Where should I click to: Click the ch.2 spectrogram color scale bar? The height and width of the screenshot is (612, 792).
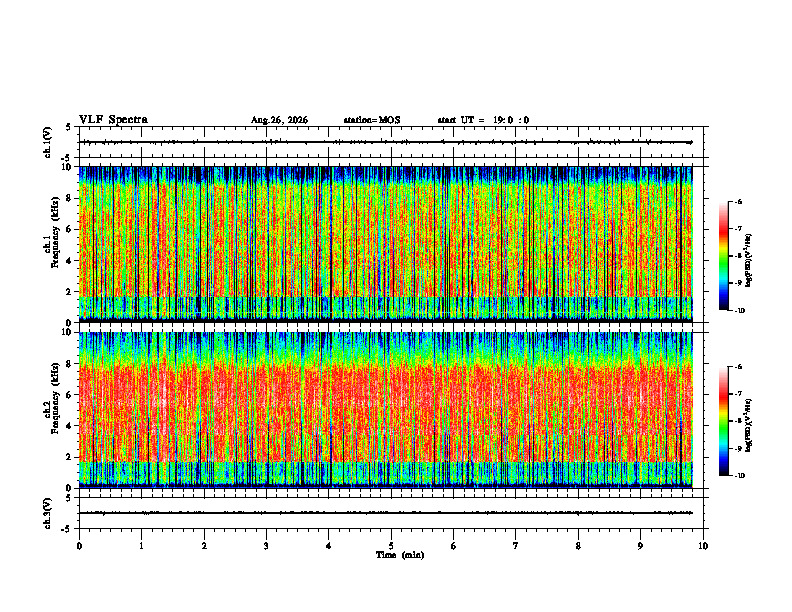pos(723,421)
